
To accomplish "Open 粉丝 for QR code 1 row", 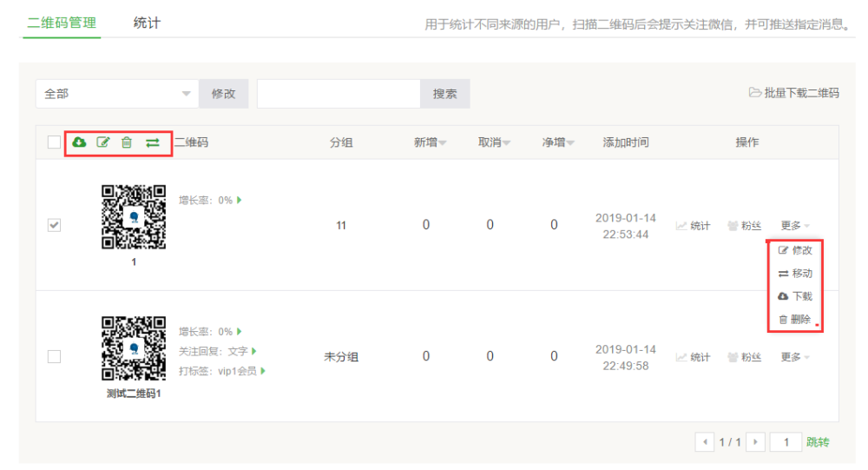I will click(744, 226).
